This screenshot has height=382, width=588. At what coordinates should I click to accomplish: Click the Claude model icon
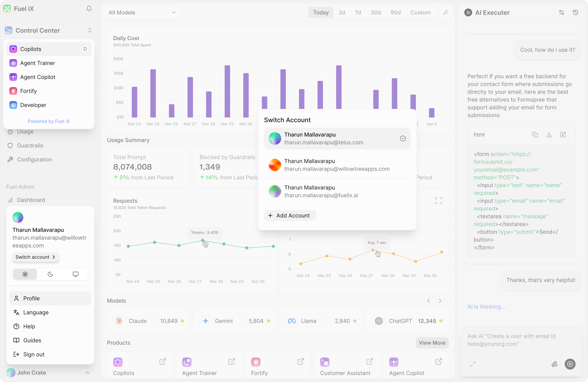tap(119, 321)
